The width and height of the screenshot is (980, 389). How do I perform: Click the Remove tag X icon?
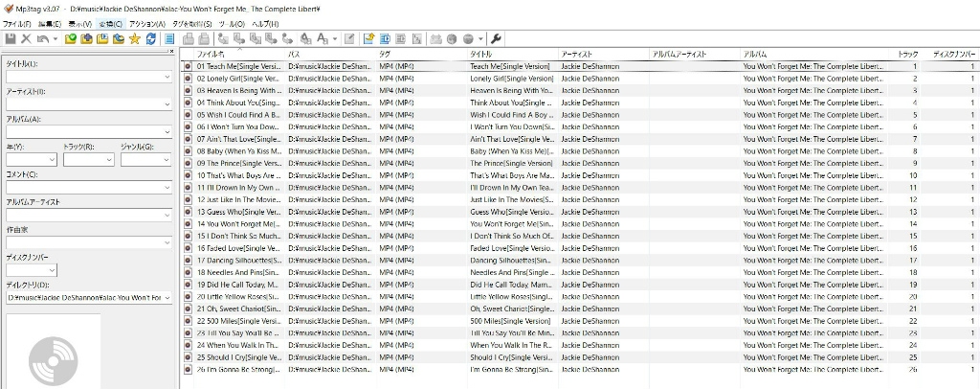(26, 38)
